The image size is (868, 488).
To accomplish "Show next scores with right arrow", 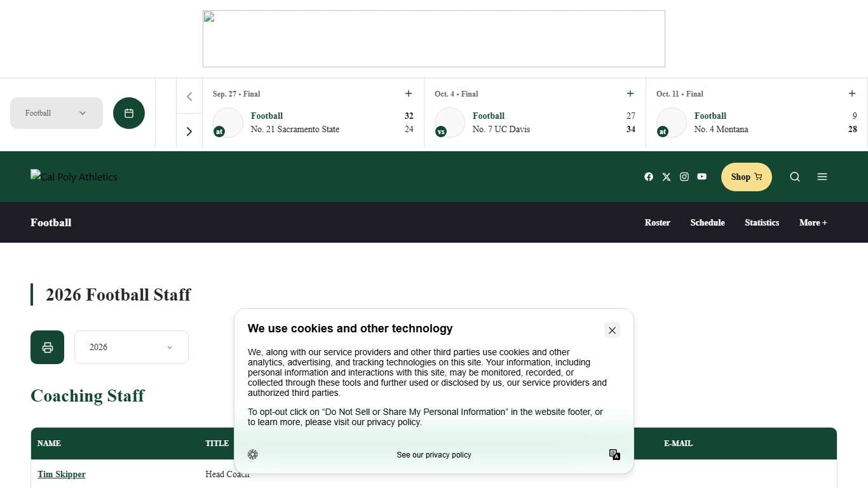I will 189,132.
